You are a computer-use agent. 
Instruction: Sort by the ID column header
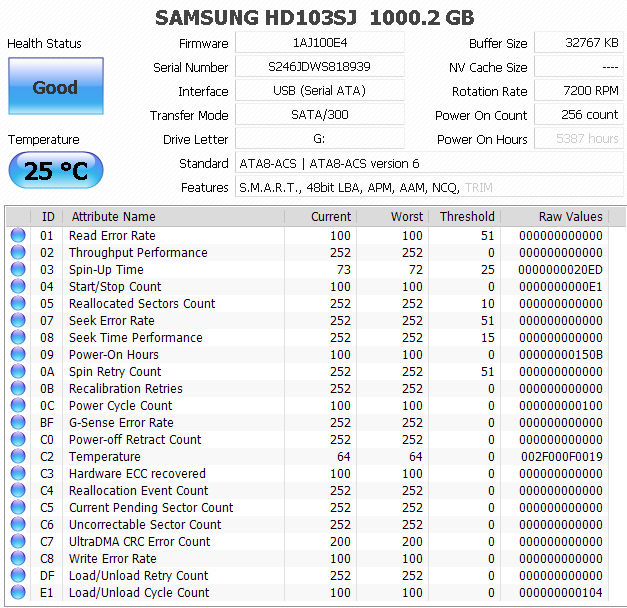(47, 216)
